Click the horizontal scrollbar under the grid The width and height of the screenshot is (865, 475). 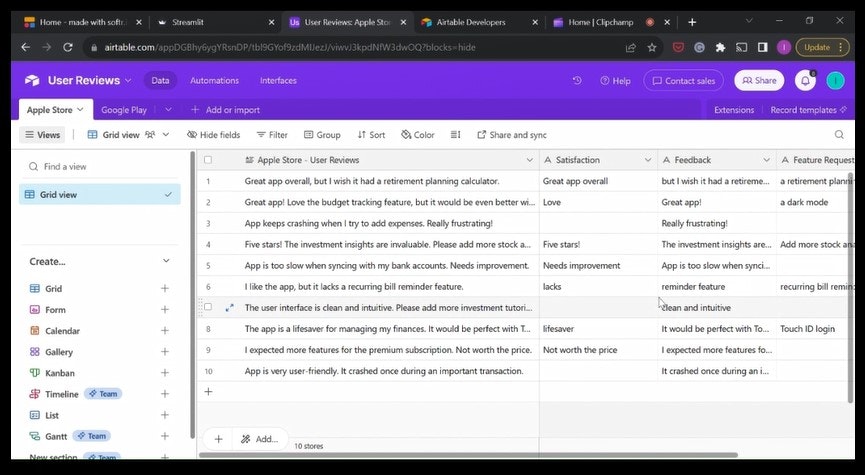(468, 455)
